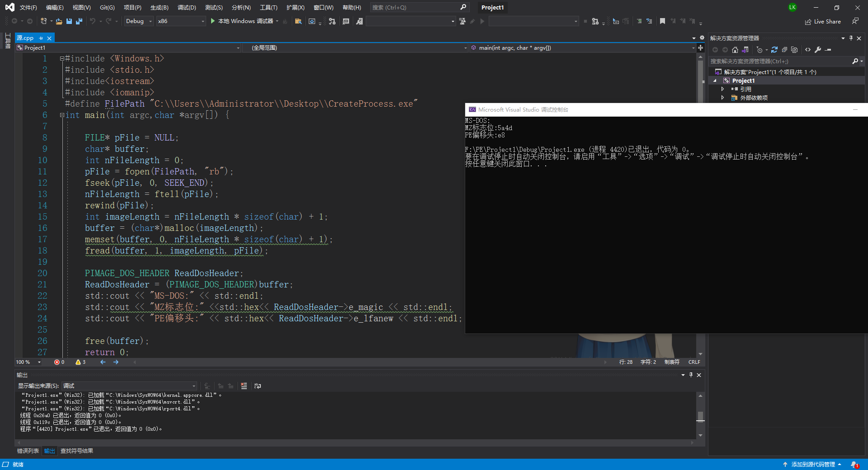Close the 源.cpp editor tab

(x=49, y=38)
